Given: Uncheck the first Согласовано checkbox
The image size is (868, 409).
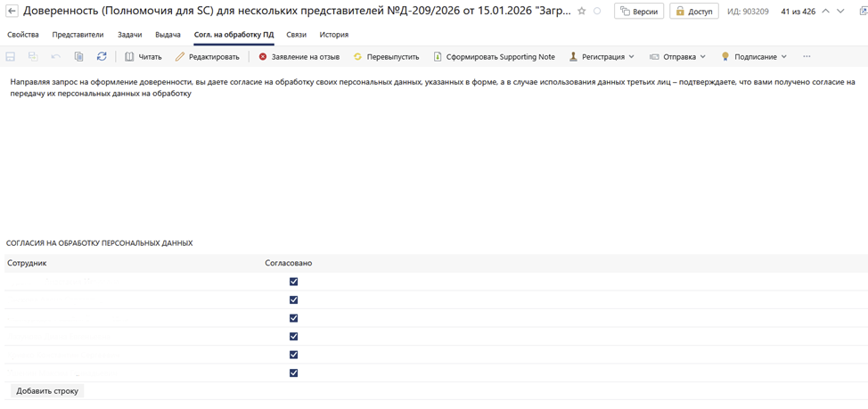Looking at the screenshot, I should point(293,282).
